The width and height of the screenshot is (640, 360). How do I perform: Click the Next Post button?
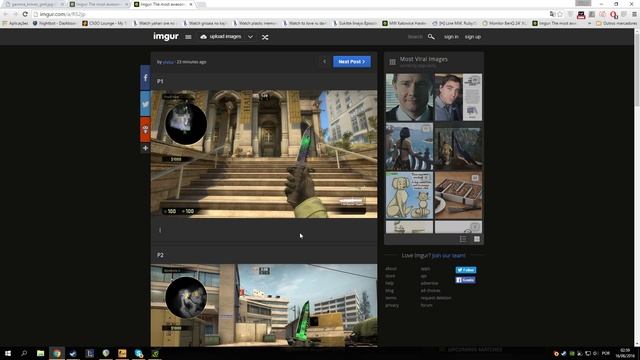pos(352,62)
